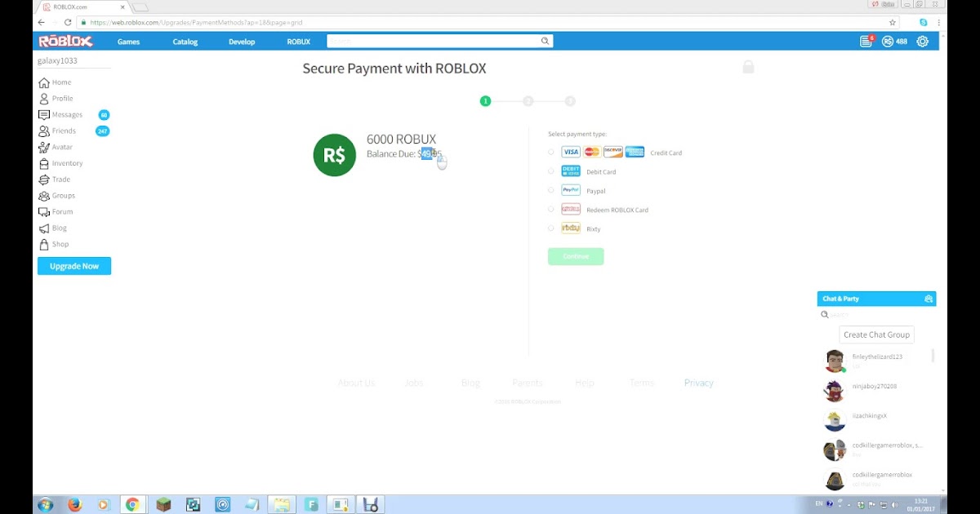Select the Rixty payment option

[x=551, y=228]
